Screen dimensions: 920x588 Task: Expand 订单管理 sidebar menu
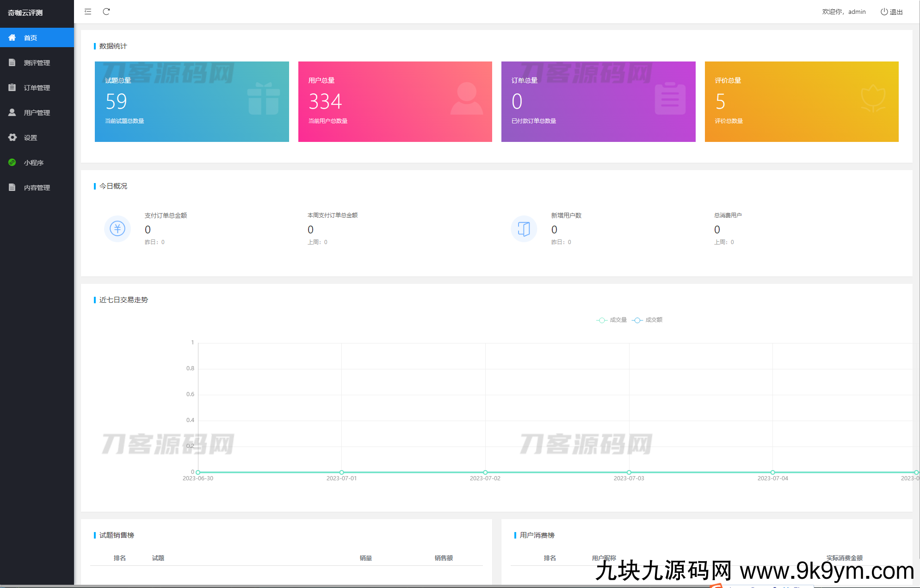[x=37, y=88]
